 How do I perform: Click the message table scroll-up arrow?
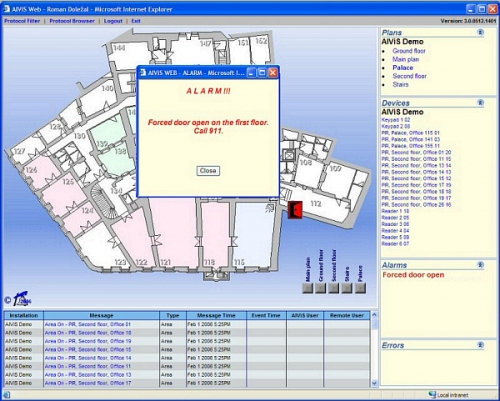tap(374, 315)
